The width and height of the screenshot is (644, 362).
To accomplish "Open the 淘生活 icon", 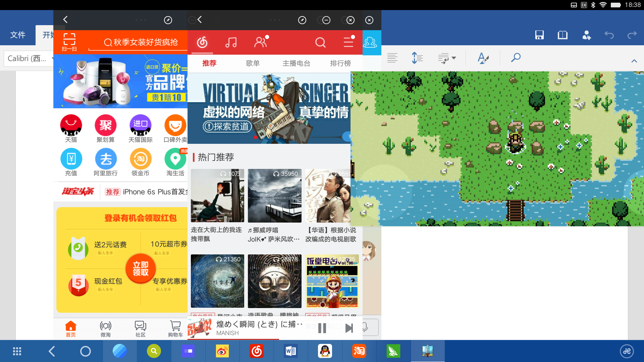I will [x=175, y=162].
